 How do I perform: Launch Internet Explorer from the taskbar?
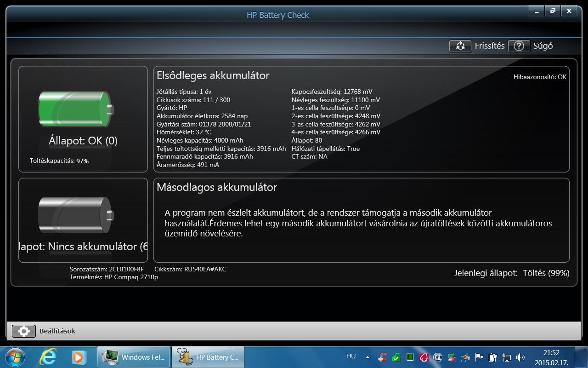pos(48,357)
